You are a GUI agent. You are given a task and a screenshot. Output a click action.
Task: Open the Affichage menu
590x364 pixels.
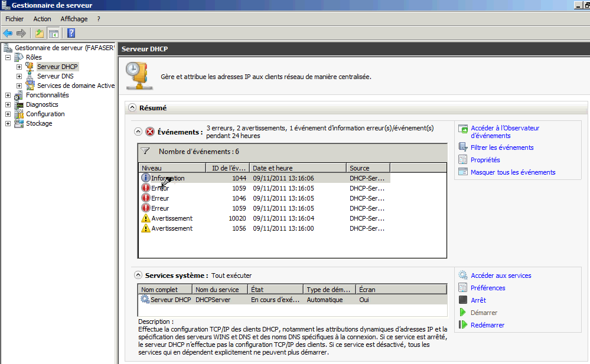coord(74,19)
